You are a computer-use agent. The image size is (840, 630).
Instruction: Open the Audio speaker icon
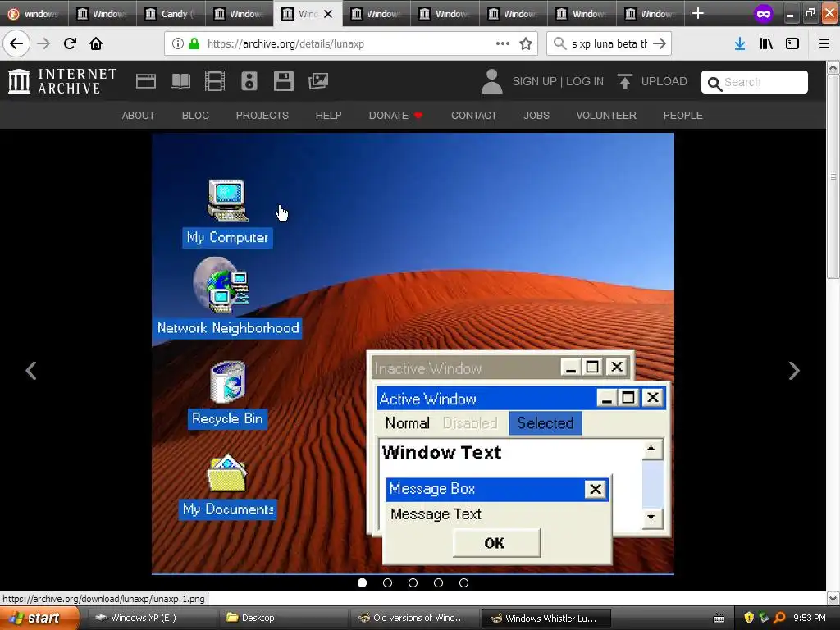coord(249,81)
